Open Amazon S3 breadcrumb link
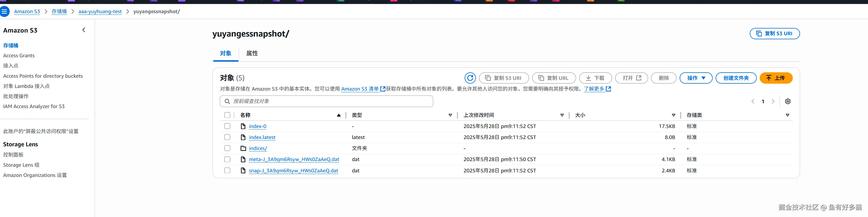Viewport: 868px width, 217px height. point(27,12)
